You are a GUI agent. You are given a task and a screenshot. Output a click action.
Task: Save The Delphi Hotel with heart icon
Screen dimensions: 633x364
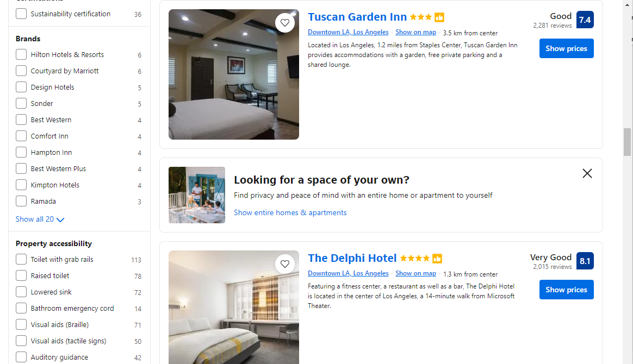(x=285, y=264)
